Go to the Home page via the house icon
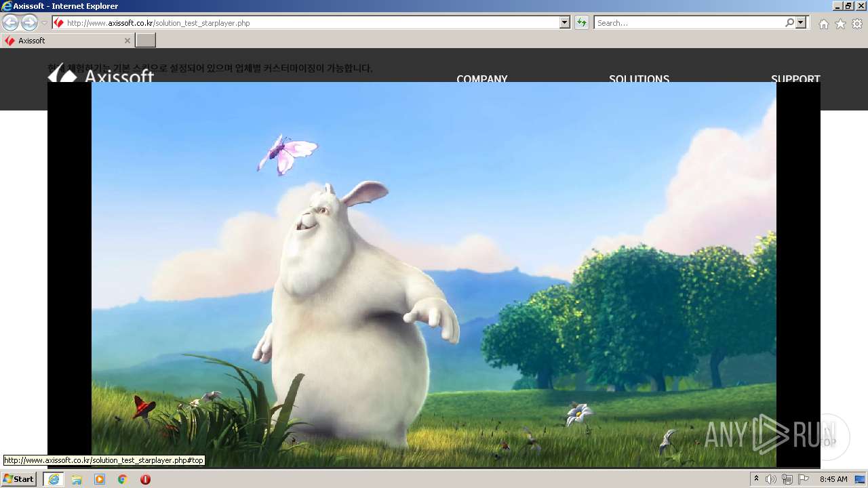The height and width of the screenshot is (488, 868). point(823,24)
